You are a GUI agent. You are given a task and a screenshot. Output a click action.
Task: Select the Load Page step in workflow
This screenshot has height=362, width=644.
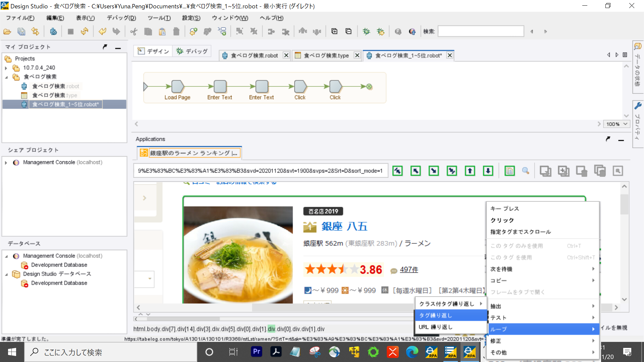[x=177, y=86]
